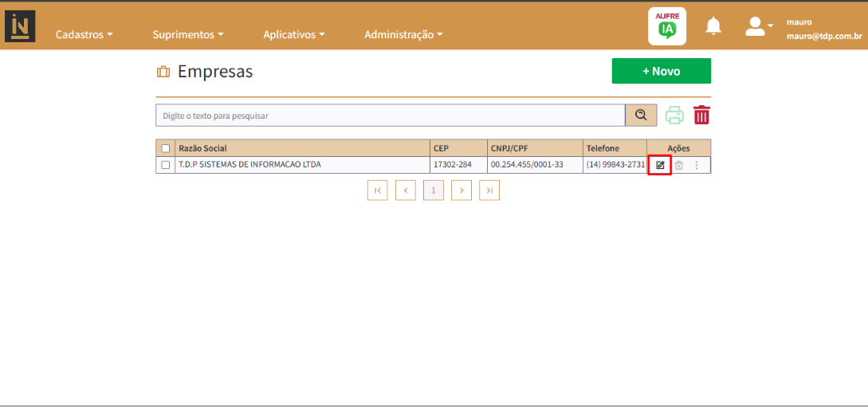Open the AUFRE IA assistant
Image resolution: width=868 pixels, height=408 pixels.
pyautogui.click(x=666, y=26)
